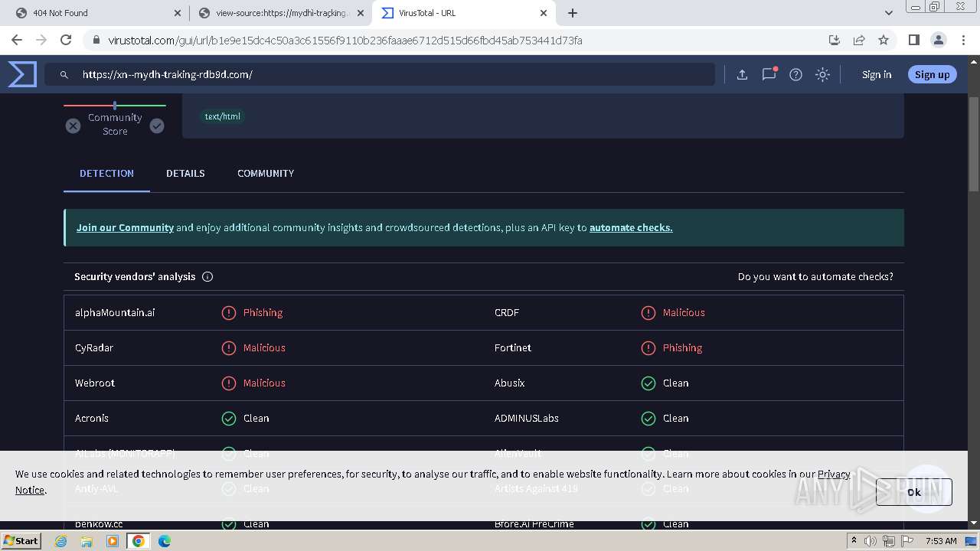Open the Chrome three-dot menu
980x551 pixels.
point(962,40)
